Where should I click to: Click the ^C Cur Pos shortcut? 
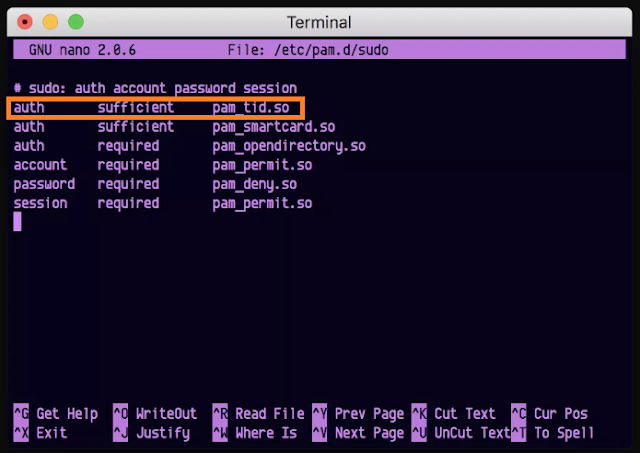[x=549, y=414]
